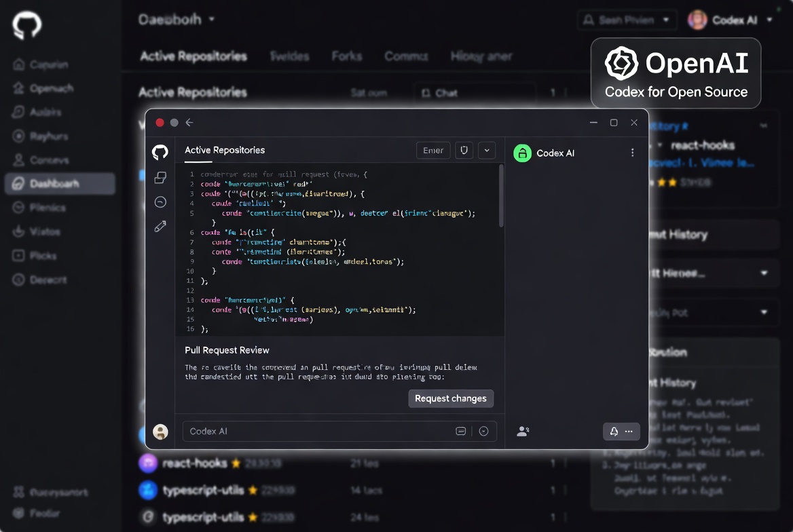Expand the Pot dropdown arrow in right panel

click(764, 312)
